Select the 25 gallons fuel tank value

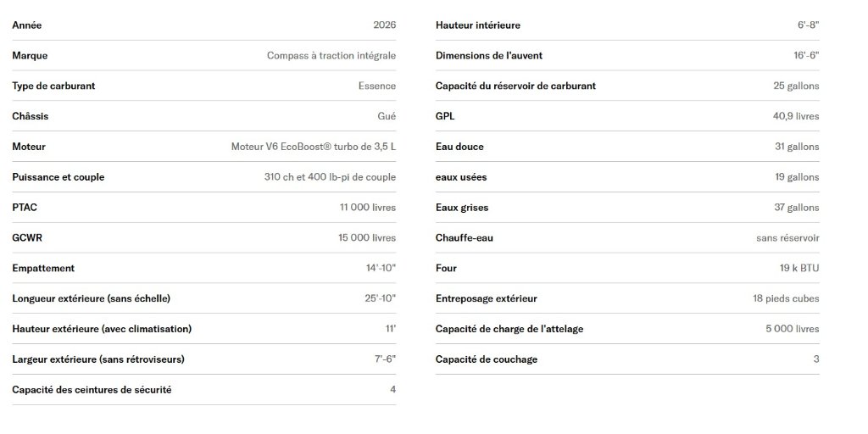tap(796, 86)
